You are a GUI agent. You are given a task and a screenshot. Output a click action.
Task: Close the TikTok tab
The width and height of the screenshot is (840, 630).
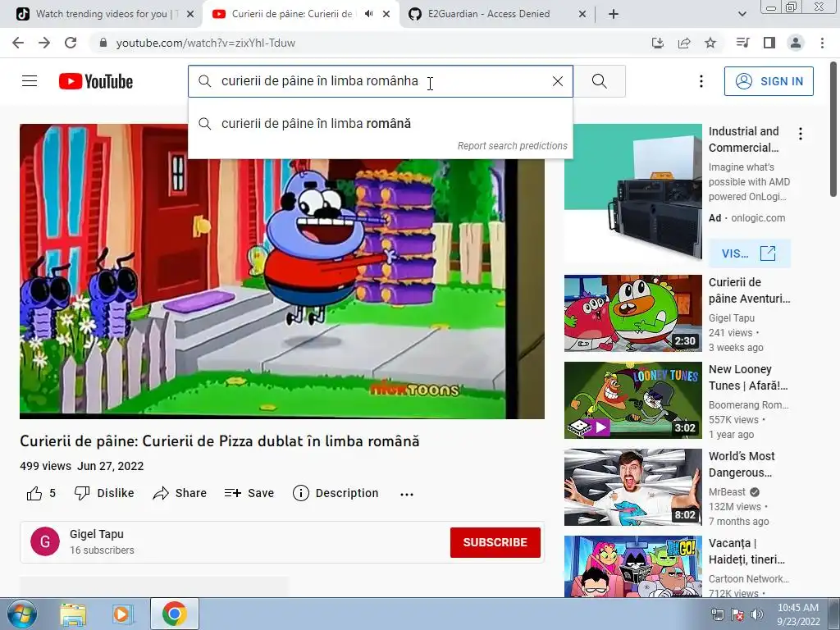(x=190, y=15)
